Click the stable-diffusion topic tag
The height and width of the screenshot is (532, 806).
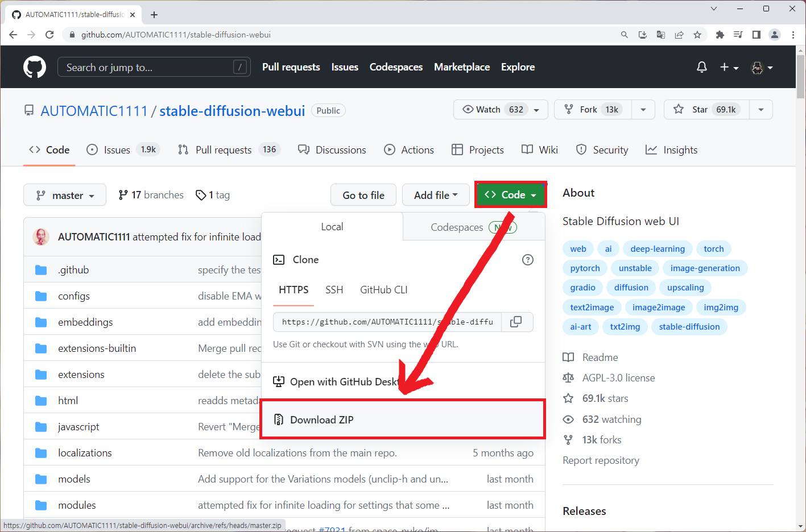[689, 327]
